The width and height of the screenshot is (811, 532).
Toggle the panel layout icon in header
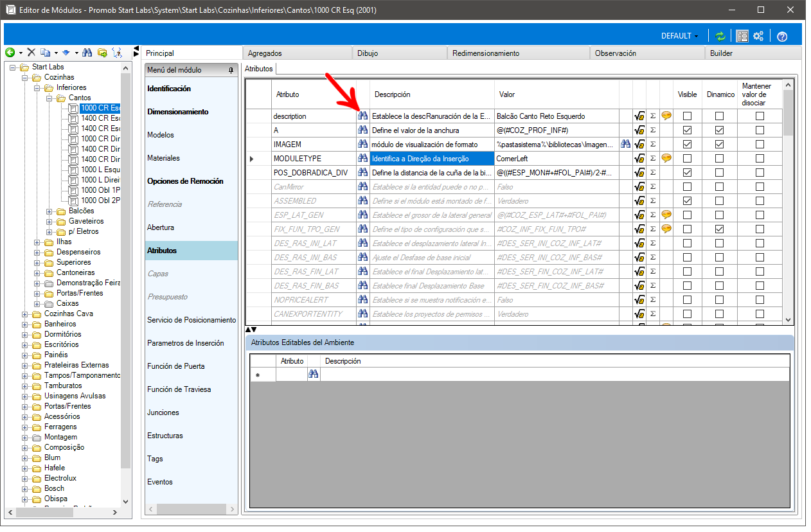(742, 36)
